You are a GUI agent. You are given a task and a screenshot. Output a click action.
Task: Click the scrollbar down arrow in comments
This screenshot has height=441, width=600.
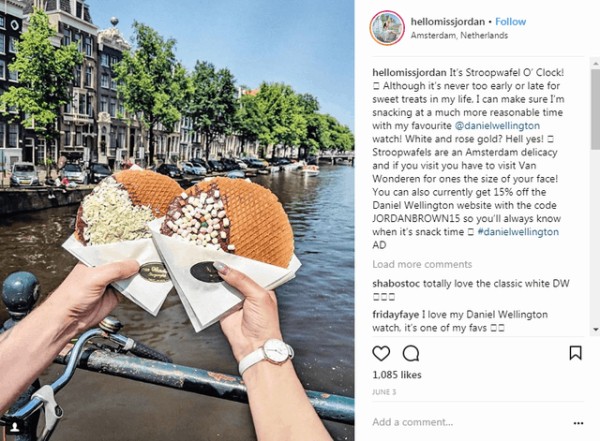pyautogui.click(x=596, y=329)
